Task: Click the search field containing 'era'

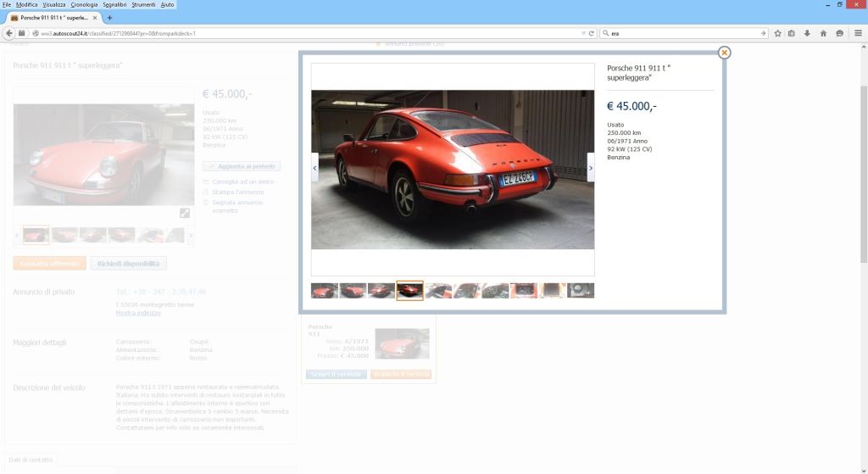Action: tap(684, 33)
